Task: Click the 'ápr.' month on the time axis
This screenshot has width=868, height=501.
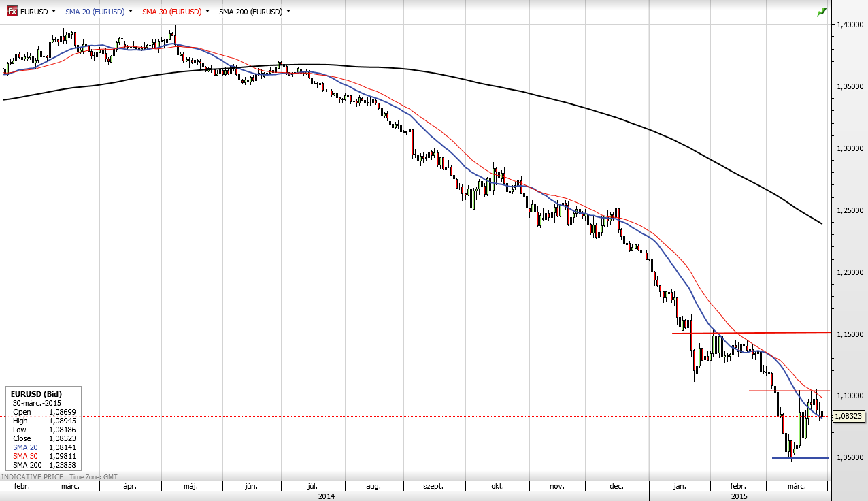Action: (x=130, y=486)
